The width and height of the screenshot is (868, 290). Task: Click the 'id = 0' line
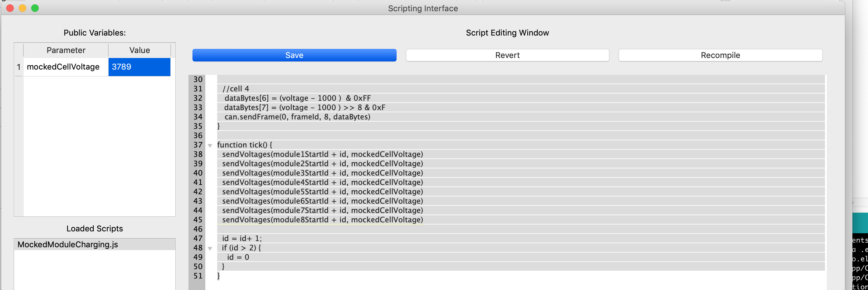tap(238, 257)
